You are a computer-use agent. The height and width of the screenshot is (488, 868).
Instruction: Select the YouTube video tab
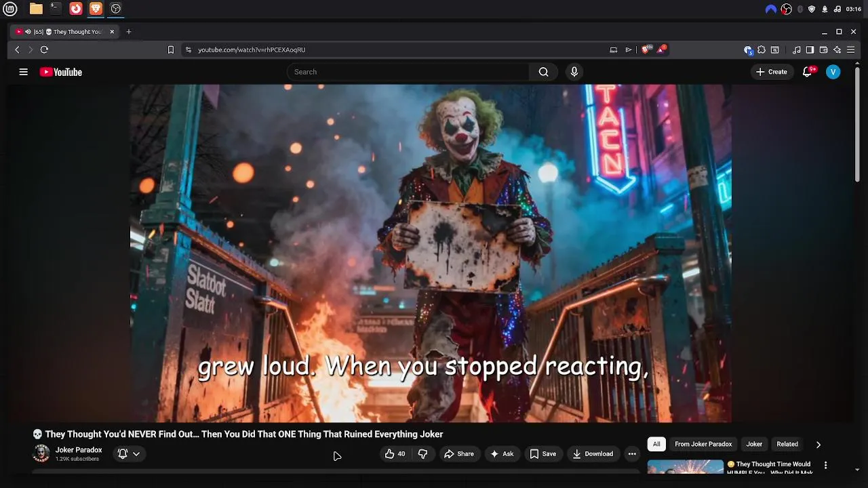pyautogui.click(x=66, y=32)
